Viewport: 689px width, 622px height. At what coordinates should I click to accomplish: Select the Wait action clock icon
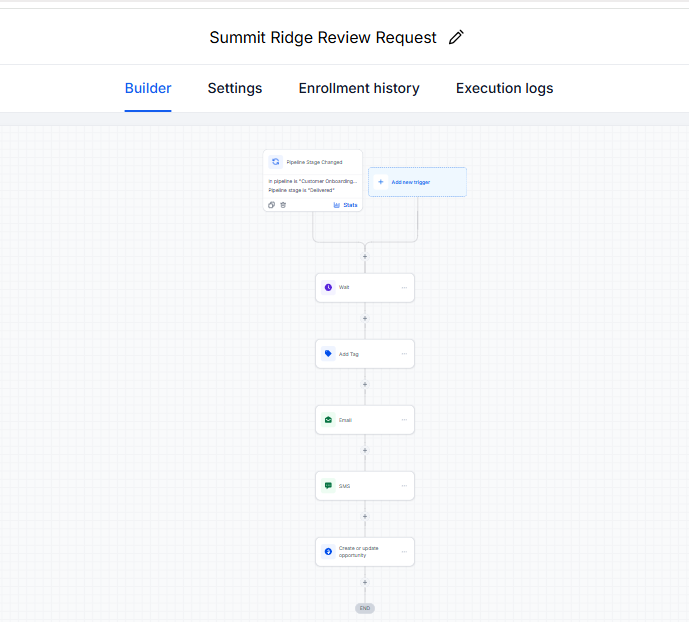pyautogui.click(x=328, y=287)
